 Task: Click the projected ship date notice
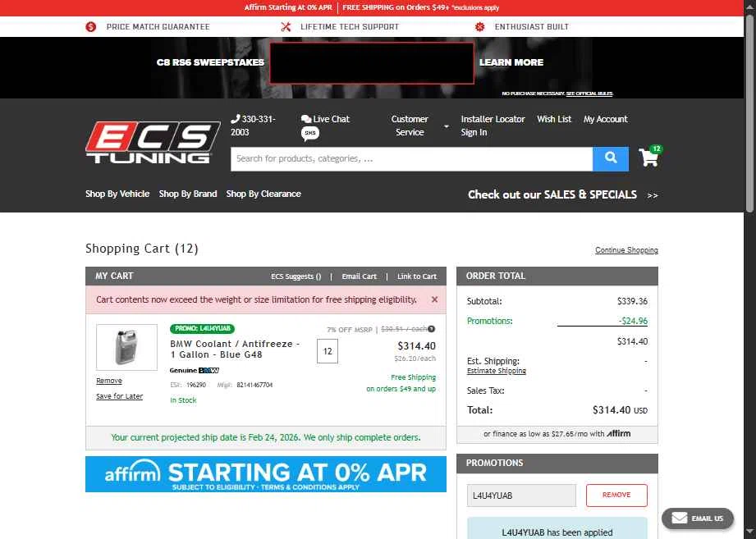click(266, 437)
